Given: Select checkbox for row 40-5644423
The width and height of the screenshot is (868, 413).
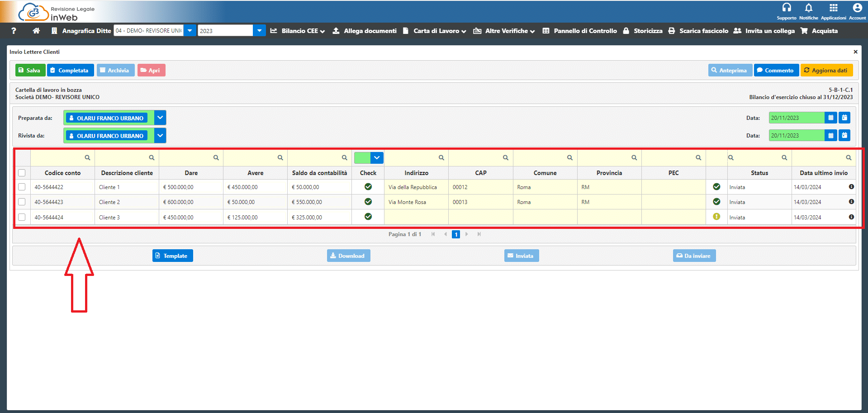Looking at the screenshot, I should pos(22,202).
